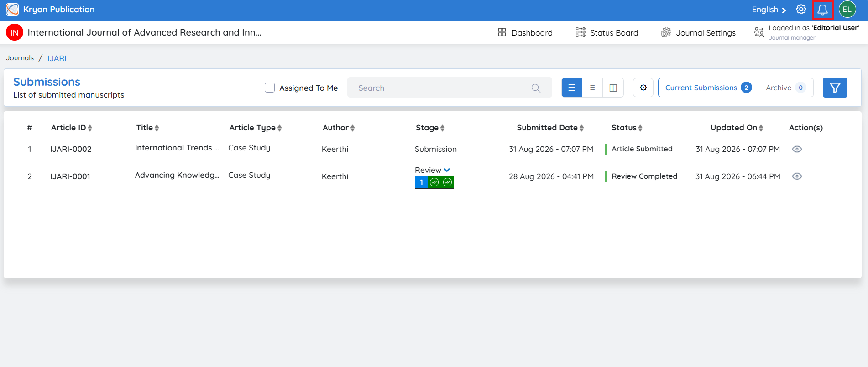Open the Status Board

point(607,32)
